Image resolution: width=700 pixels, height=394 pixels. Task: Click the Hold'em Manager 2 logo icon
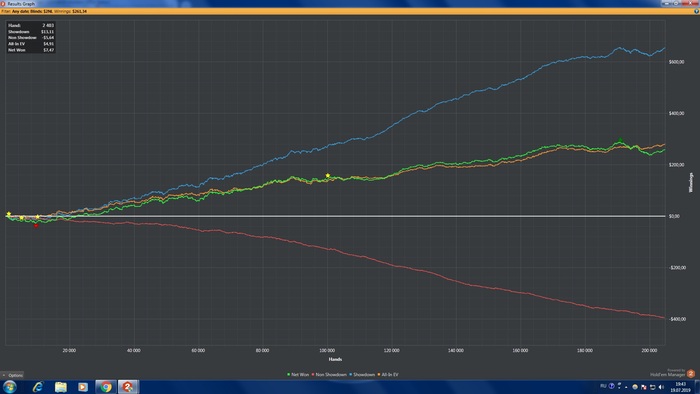tap(691, 373)
